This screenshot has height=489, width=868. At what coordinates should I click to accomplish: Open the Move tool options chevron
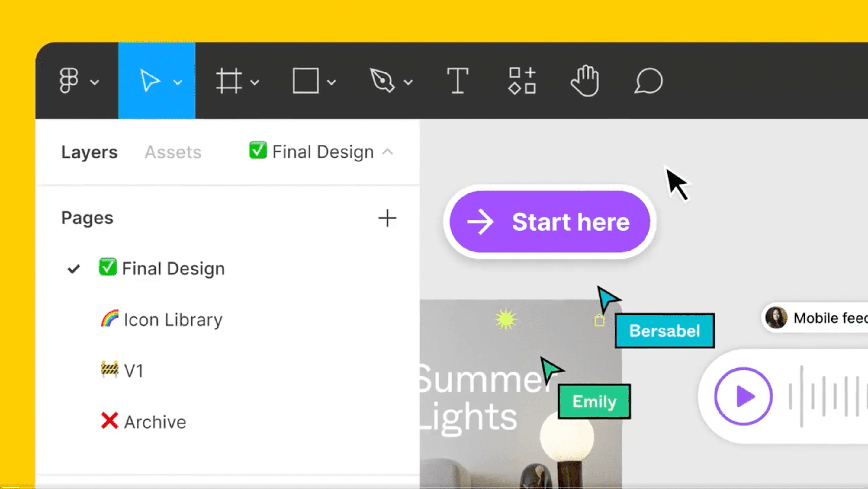pos(178,82)
